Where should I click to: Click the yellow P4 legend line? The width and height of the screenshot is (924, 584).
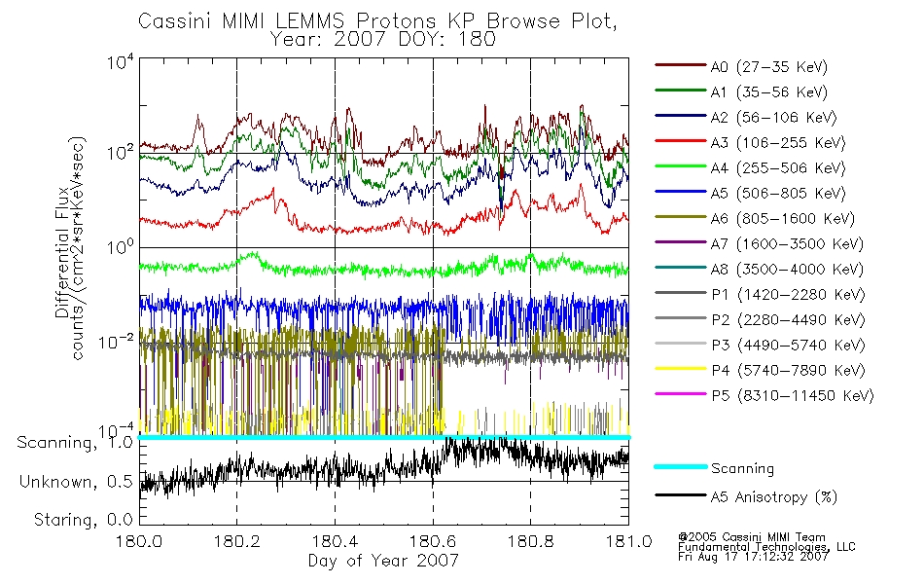click(x=681, y=369)
